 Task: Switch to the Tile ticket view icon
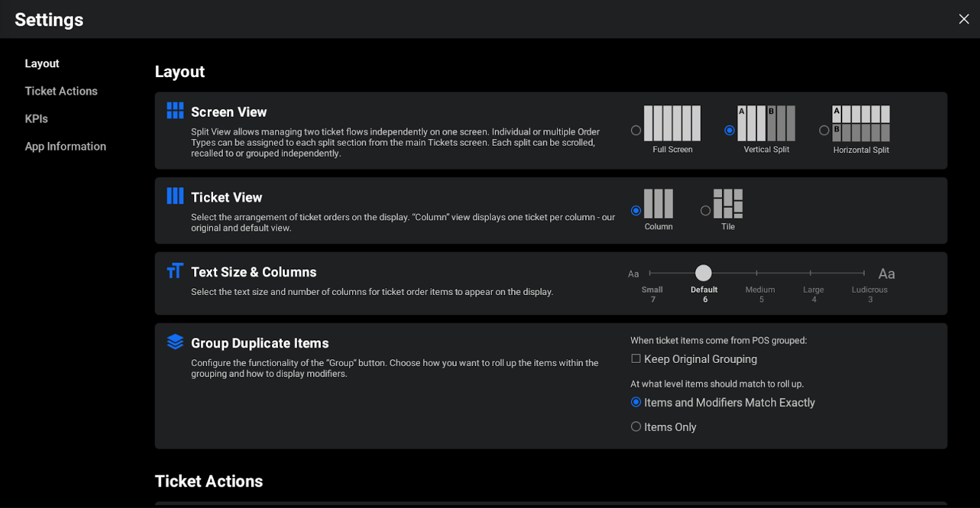[x=728, y=204]
